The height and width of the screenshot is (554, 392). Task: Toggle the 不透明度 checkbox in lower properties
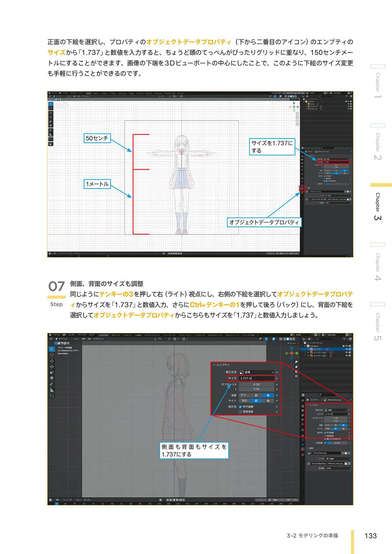(325, 443)
